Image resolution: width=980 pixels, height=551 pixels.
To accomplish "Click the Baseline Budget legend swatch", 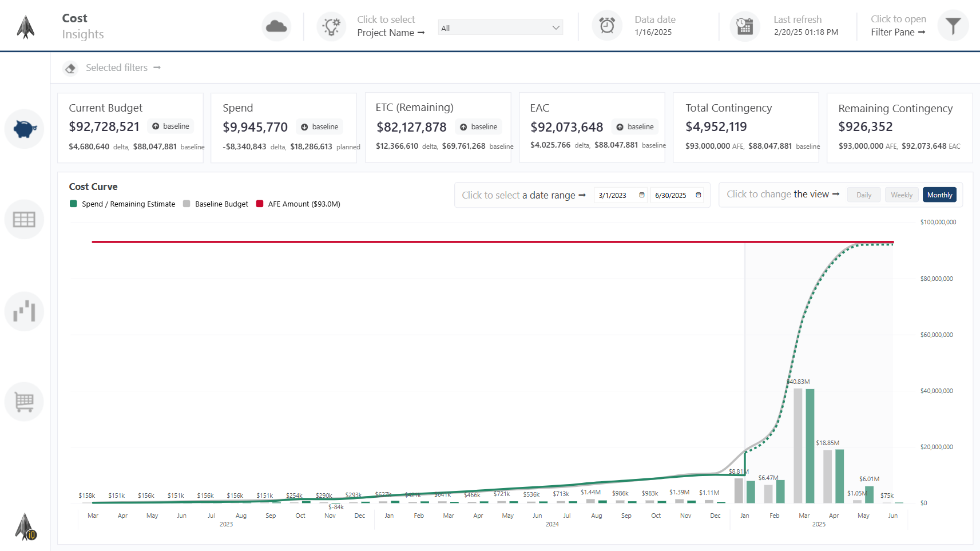I will tap(187, 204).
